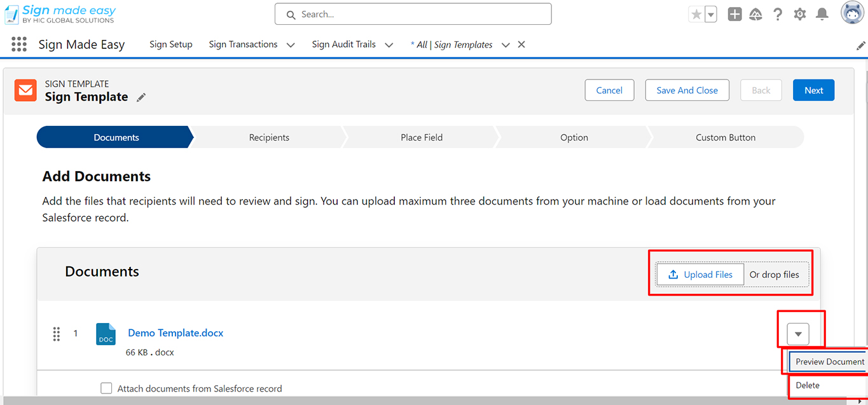Check Attach documents from Salesforce record
The width and height of the screenshot is (868, 405).
[107, 388]
